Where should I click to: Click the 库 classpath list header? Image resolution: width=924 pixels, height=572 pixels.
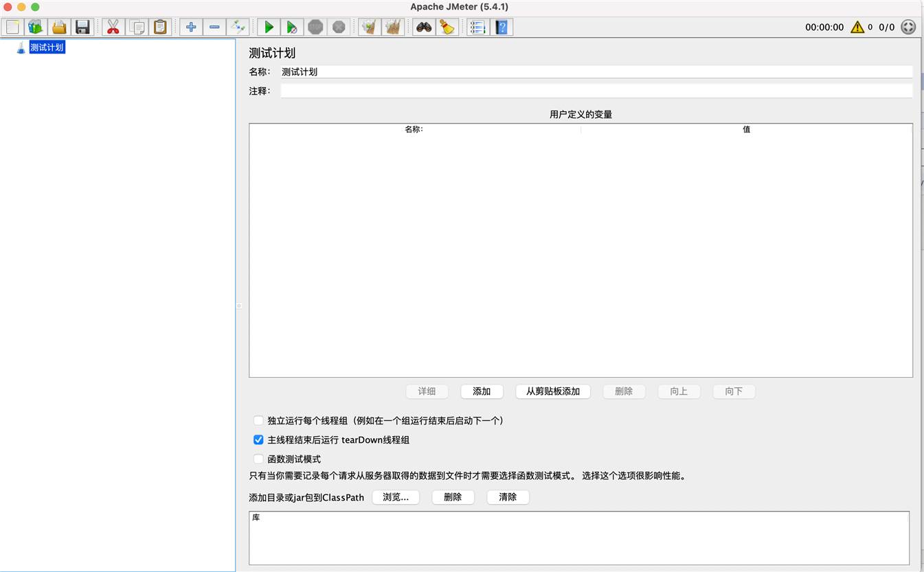coord(579,517)
